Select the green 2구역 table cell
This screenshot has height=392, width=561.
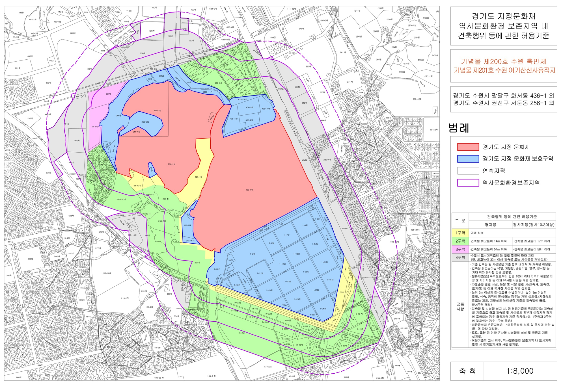(460, 241)
